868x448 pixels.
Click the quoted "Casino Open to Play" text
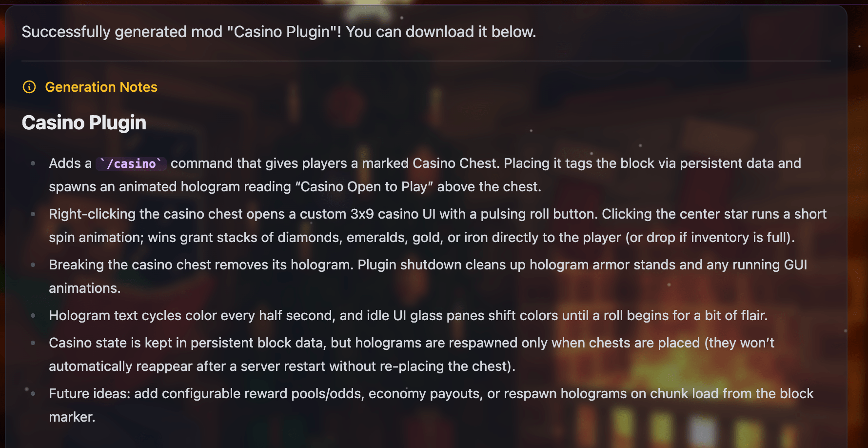[x=364, y=187]
